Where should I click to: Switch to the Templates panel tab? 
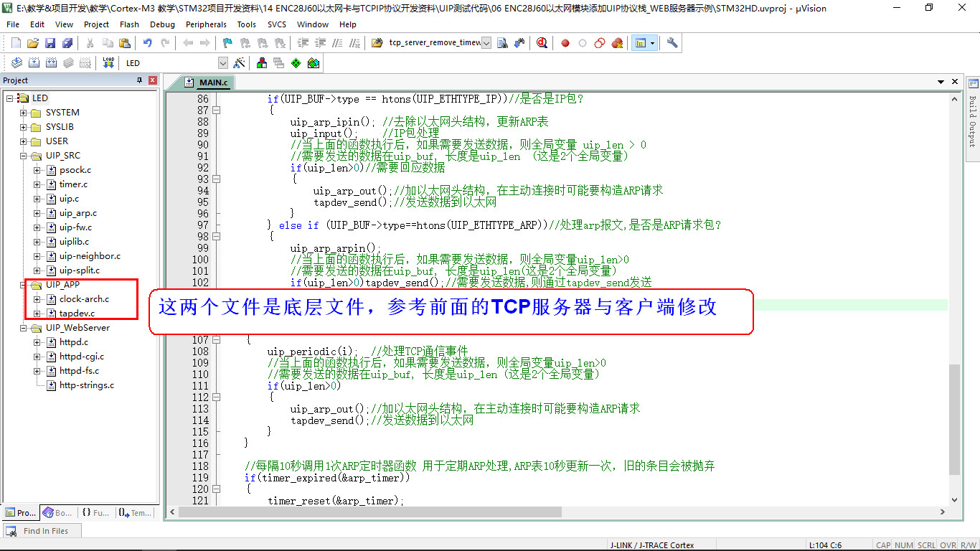[x=135, y=513]
